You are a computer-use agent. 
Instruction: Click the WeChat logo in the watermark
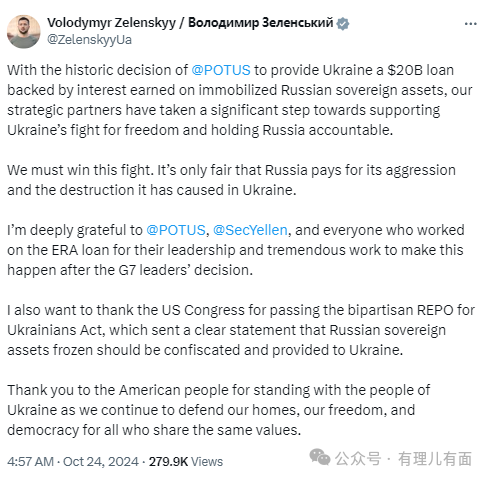[320, 457]
